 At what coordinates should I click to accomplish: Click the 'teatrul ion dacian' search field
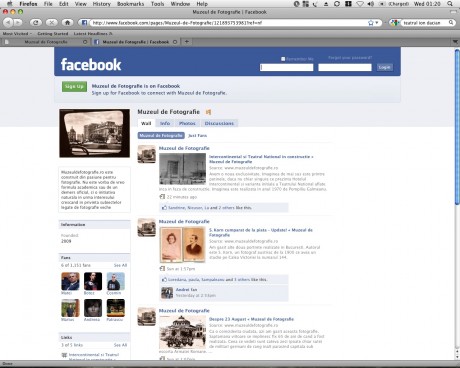coord(423,23)
